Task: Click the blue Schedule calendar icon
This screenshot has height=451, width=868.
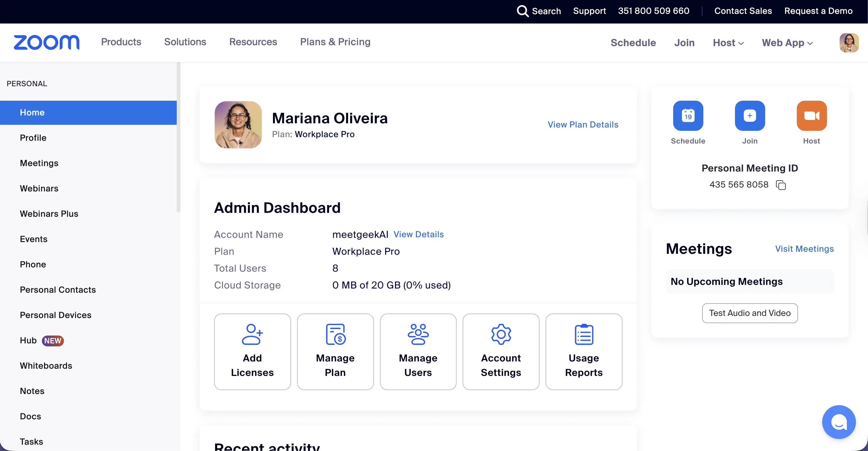Action: (x=688, y=115)
